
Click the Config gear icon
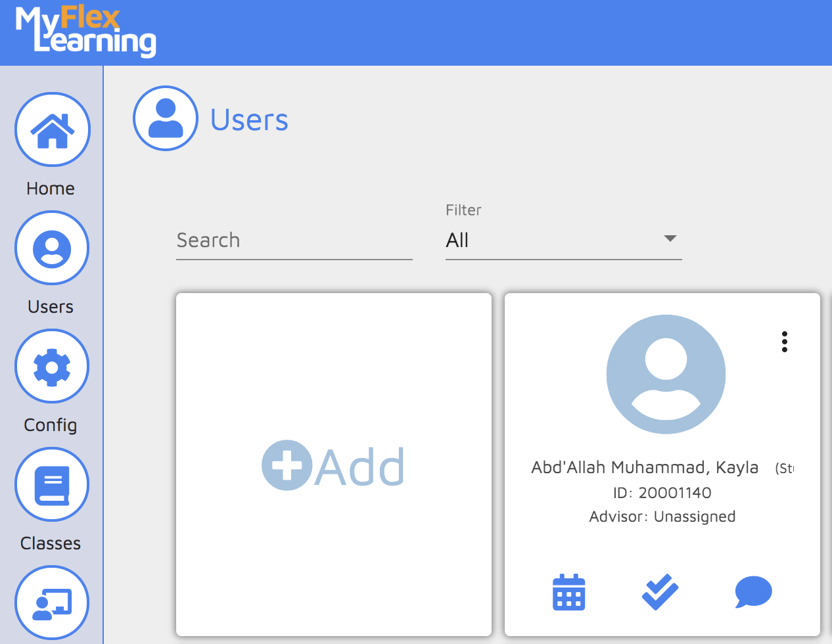pyautogui.click(x=52, y=366)
